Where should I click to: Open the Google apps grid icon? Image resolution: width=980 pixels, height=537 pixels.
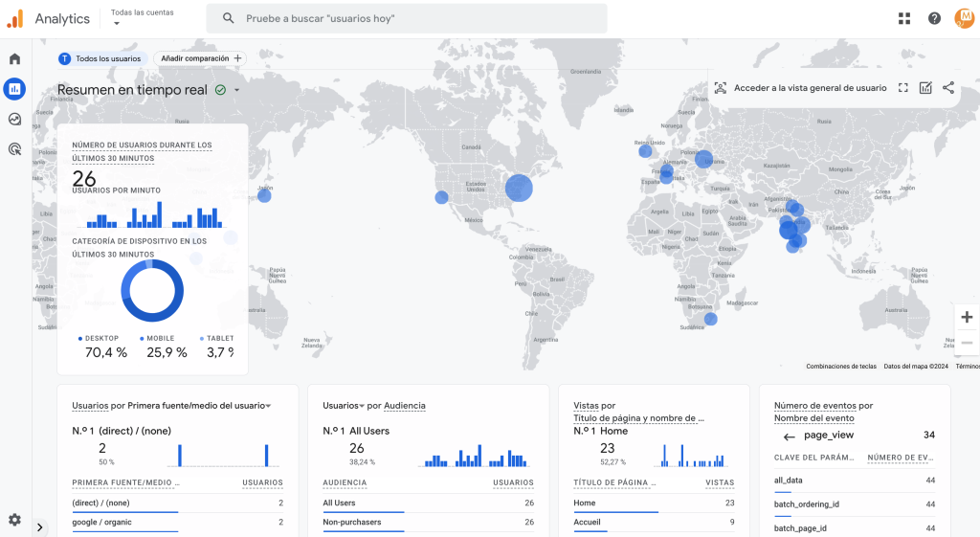[x=904, y=18]
